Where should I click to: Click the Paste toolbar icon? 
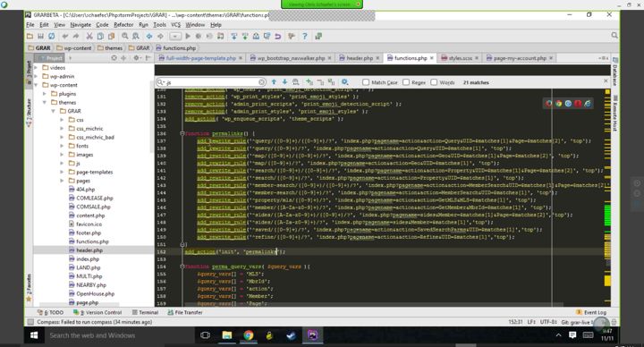[111, 36]
